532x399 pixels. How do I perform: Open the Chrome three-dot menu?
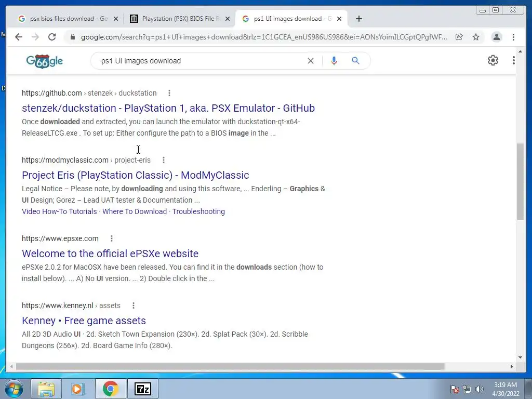pyautogui.click(x=513, y=37)
